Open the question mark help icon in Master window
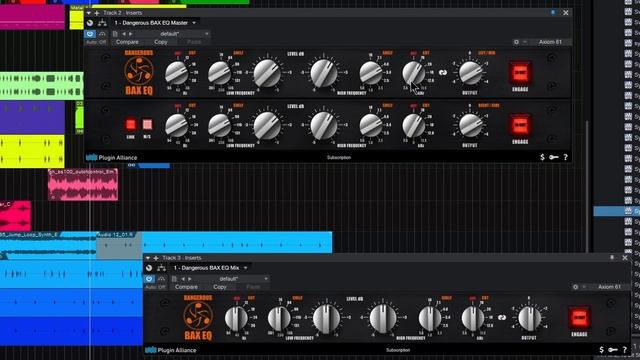The image size is (640, 360). [x=565, y=157]
